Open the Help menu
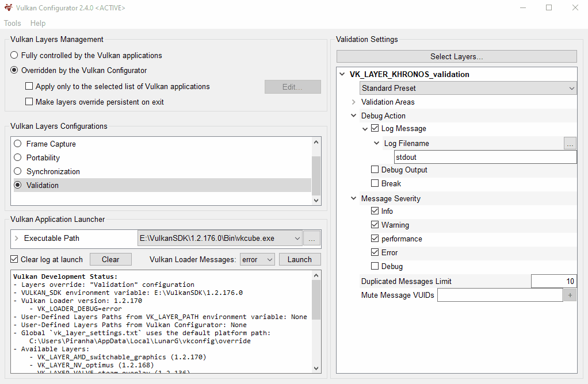 click(x=38, y=23)
